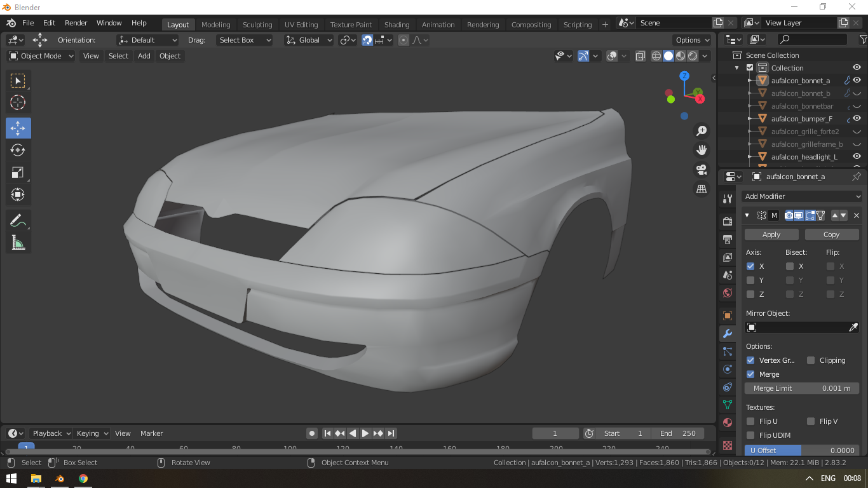Pick the Scale tool

18,172
